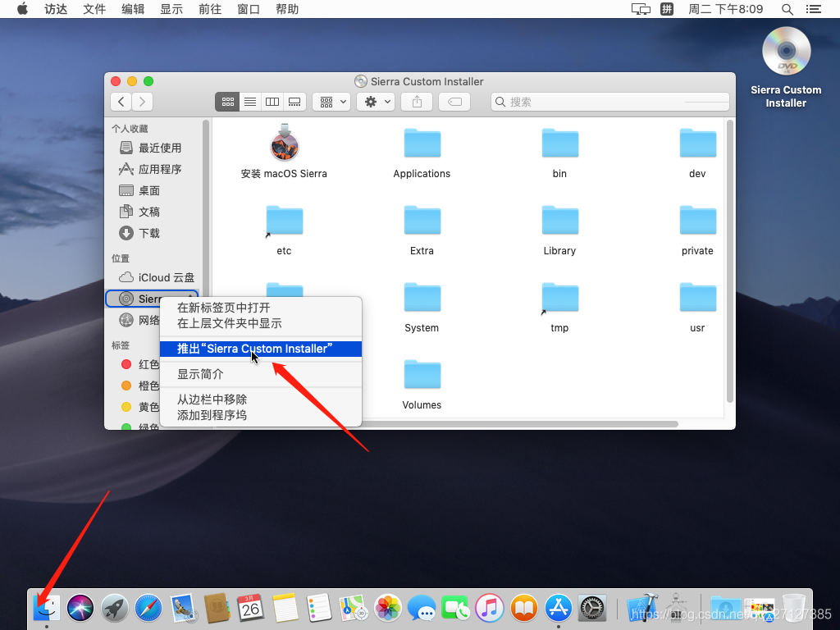Click the display mirroring menu bar icon
Image resolution: width=840 pixels, height=630 pixels.
click(641, 9)
